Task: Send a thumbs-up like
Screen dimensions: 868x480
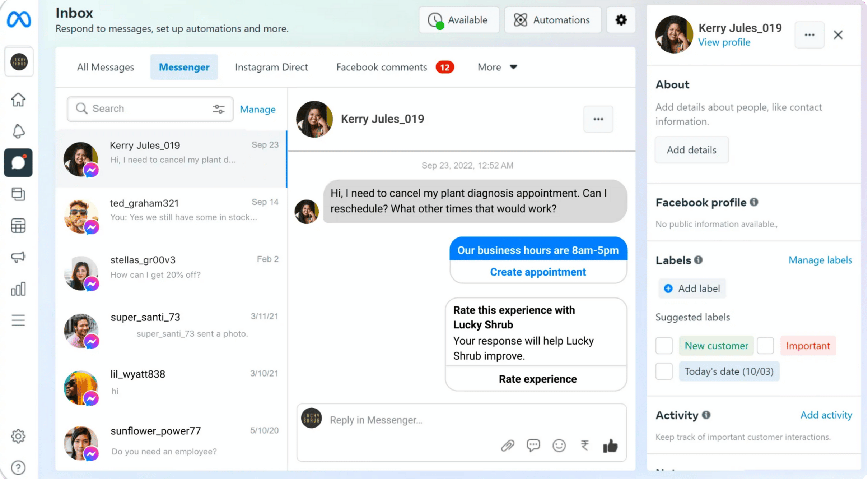Action: (x=610, y=446)
